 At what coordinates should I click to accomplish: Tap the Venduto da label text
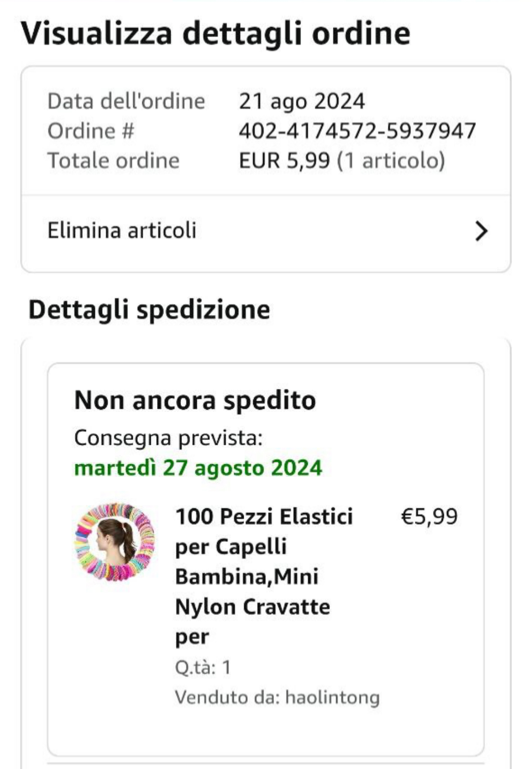[x=228, y=698]
